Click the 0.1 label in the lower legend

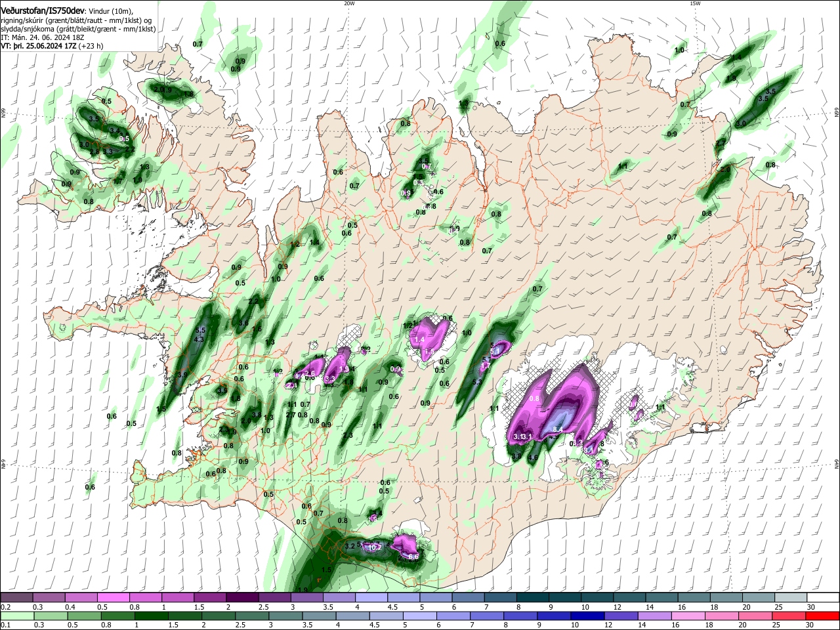tap(6, 625)
